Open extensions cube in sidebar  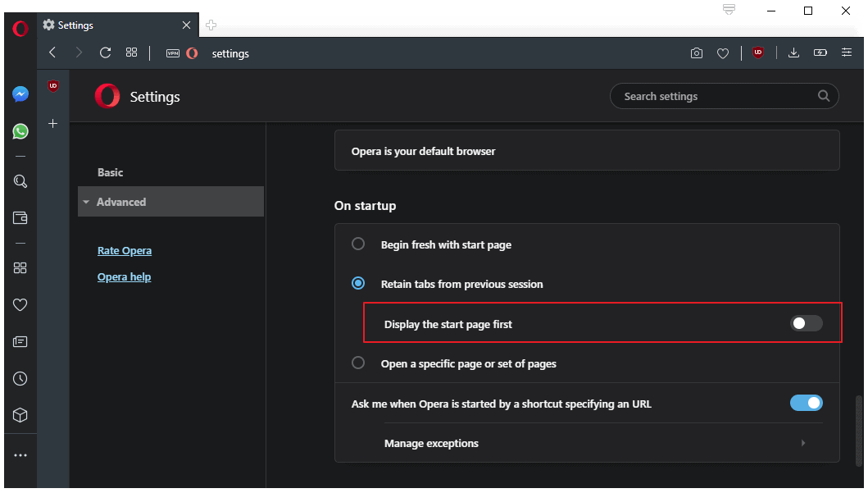point(20,415)
